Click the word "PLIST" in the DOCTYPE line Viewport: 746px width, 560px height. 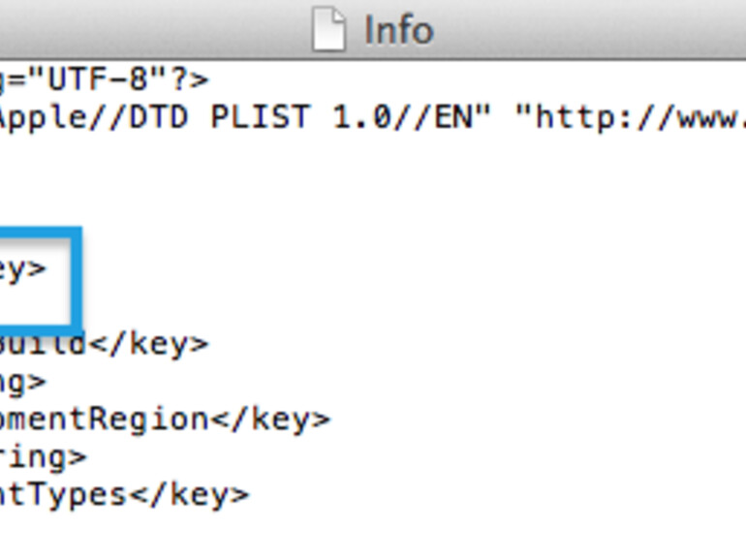coord(261,118)
